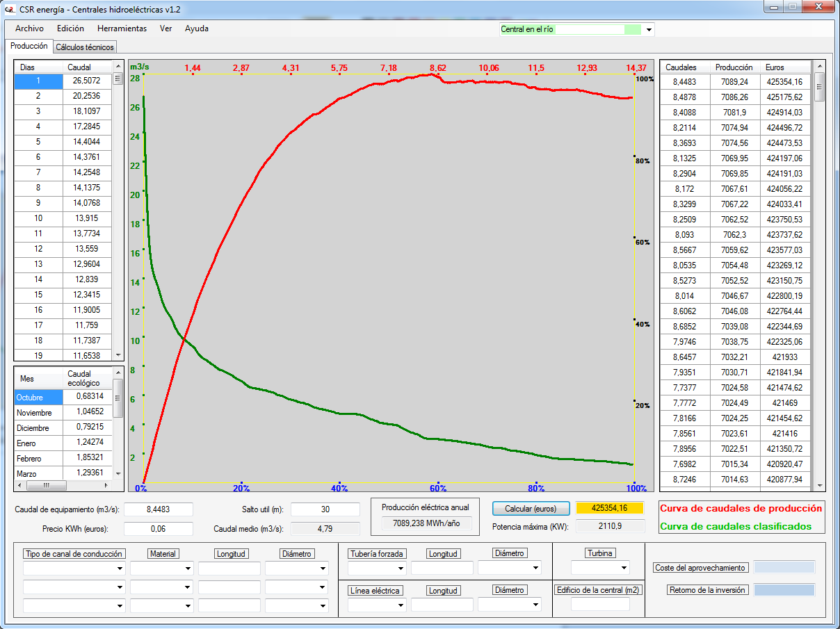This screenshot has height=629, width=840.
Task: Click the Producción value 7086,26
Action: pos(734,97)
